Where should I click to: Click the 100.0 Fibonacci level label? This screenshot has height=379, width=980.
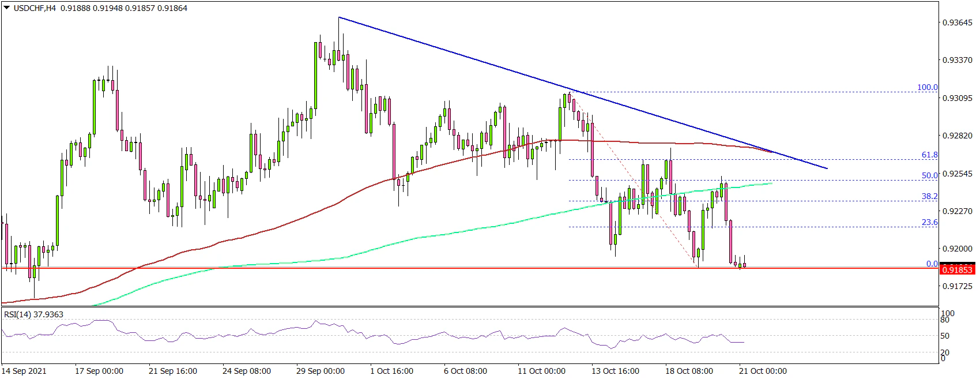click(x=927, y=88)
